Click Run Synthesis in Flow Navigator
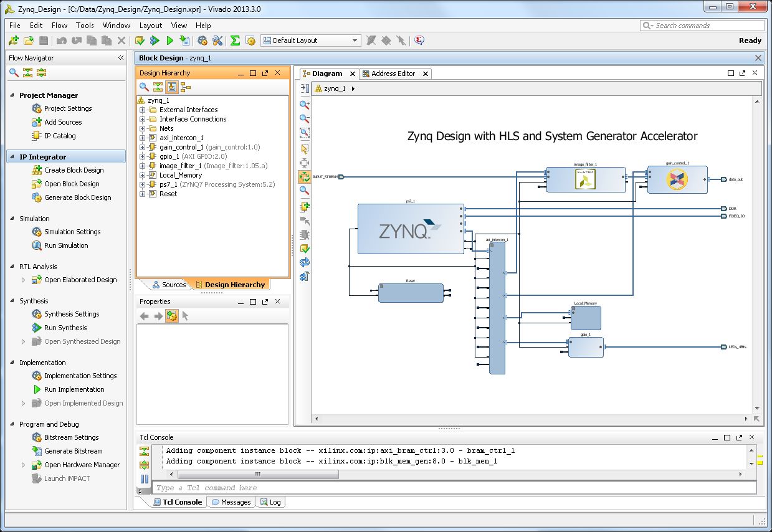This screenshot has height=532, width=772. (x=65, y=328)
